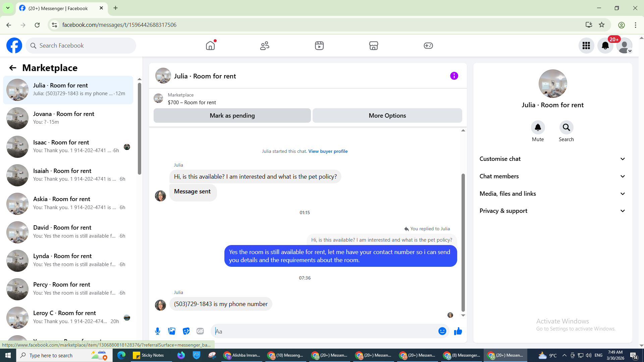Mute this conversation with bell button
The height and width of the screenshot is (362, 644).
click(538, 128)
